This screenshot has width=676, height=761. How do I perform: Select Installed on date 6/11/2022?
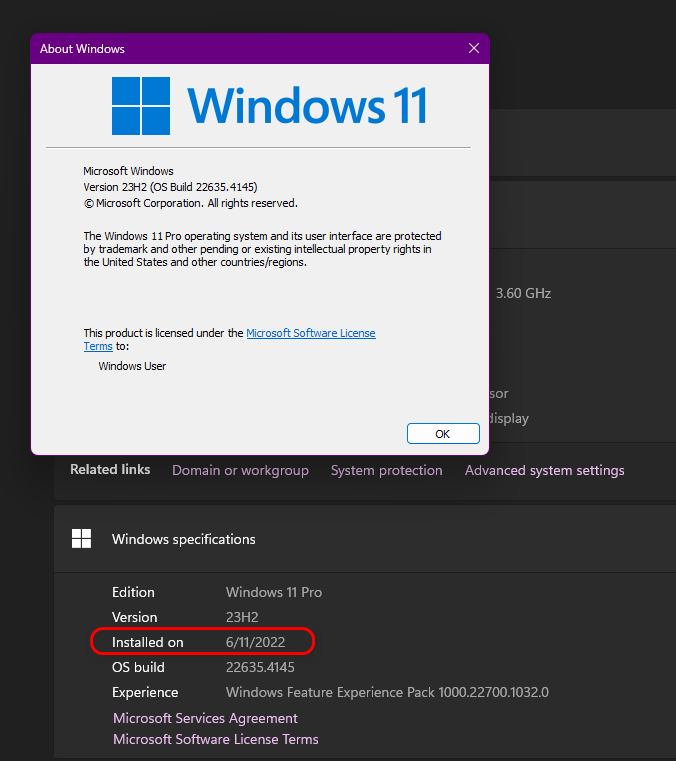[255, 642]
